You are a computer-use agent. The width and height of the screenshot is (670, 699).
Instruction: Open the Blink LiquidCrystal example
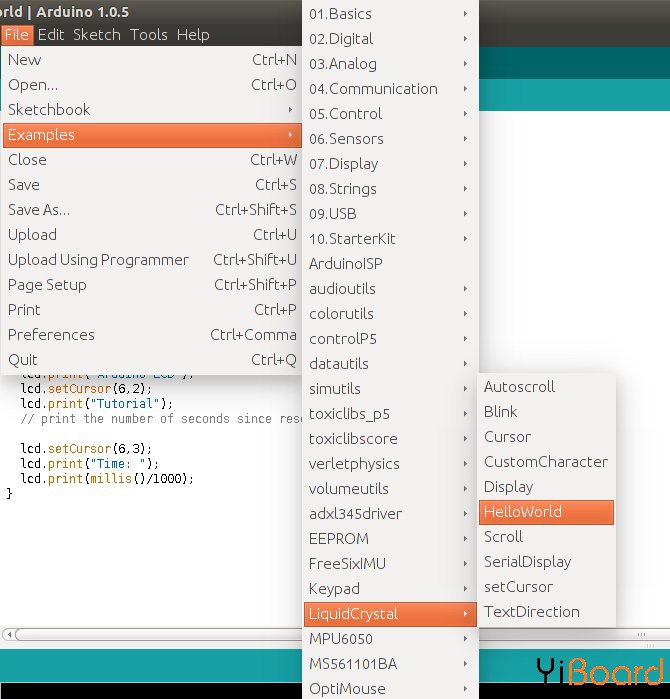click(x=547, y=411)
